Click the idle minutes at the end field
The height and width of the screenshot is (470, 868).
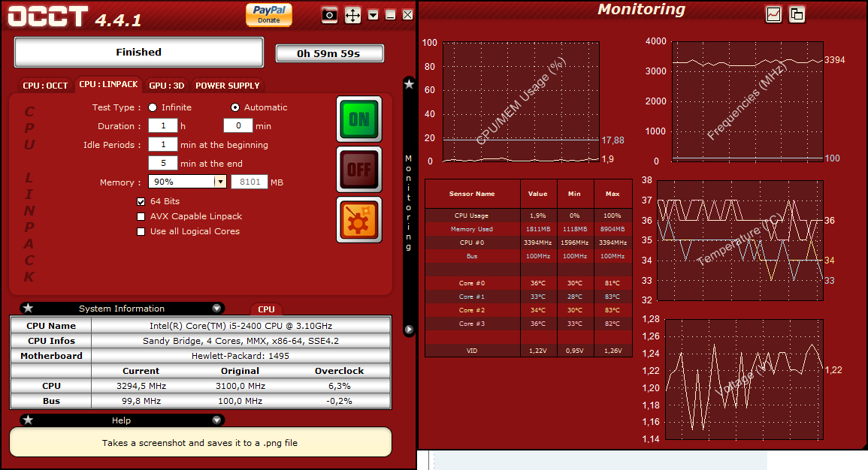[163, 163]
